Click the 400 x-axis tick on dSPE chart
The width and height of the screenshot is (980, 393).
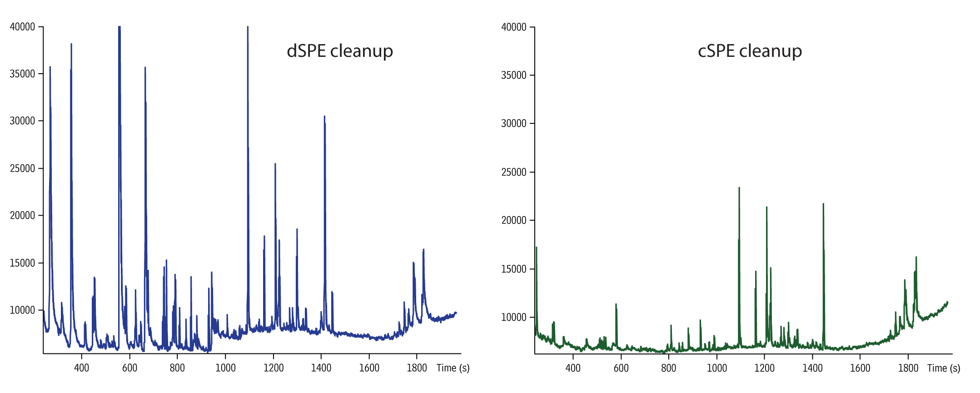point(82,368)
